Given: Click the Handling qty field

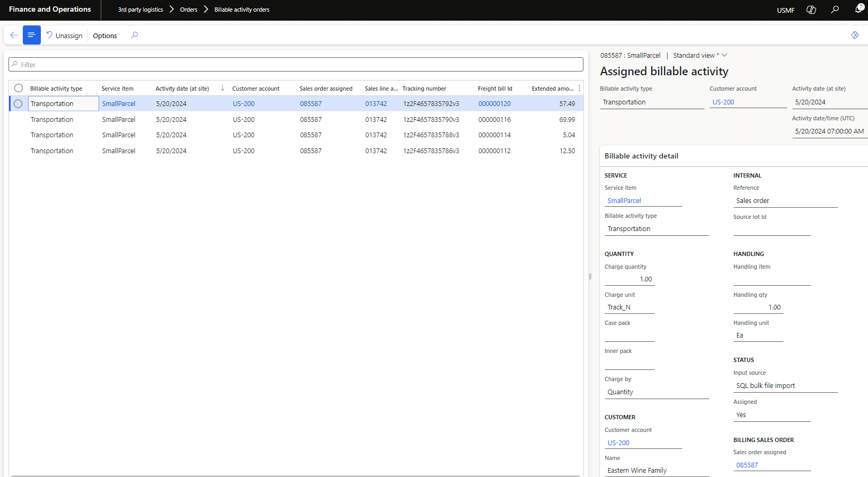Looking at the screenshot, I should (x=758, y=307).
